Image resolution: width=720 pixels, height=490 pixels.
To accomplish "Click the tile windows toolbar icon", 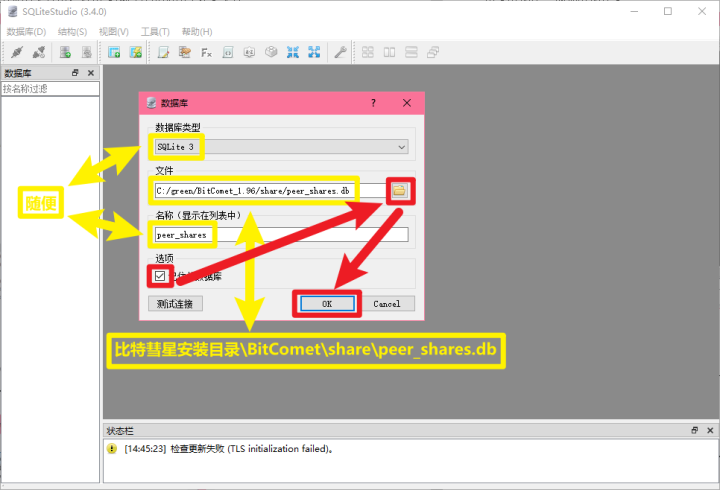I will 368,52.
